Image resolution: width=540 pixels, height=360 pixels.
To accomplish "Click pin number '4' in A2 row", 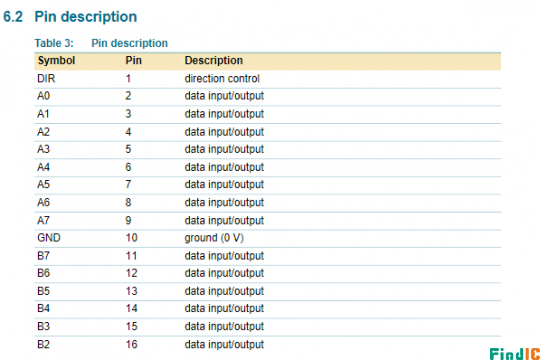I will pos(128,132).
